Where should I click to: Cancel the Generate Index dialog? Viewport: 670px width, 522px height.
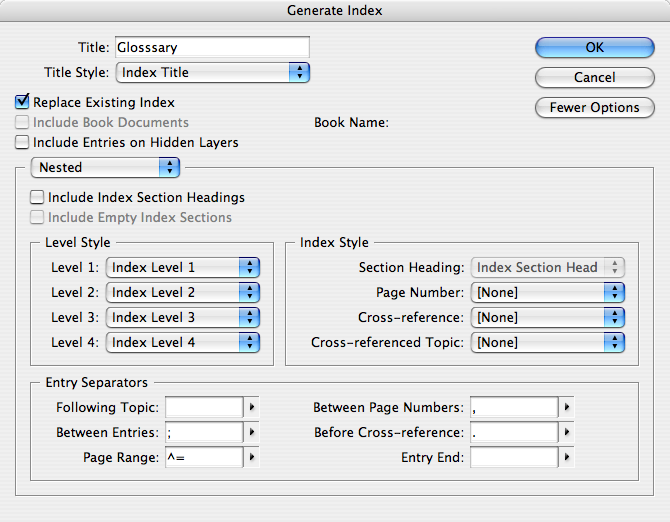tap(594, 77)
